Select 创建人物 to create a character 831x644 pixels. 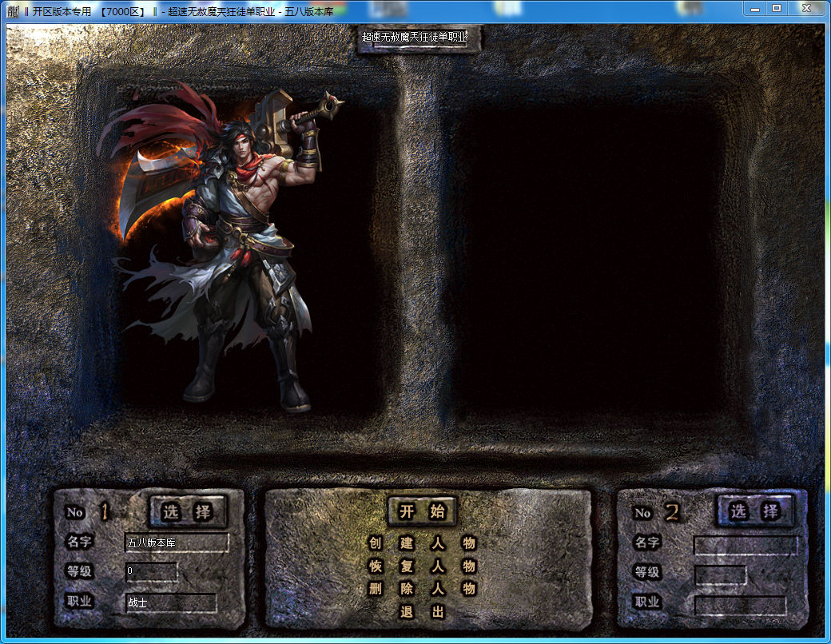(423, 543)
